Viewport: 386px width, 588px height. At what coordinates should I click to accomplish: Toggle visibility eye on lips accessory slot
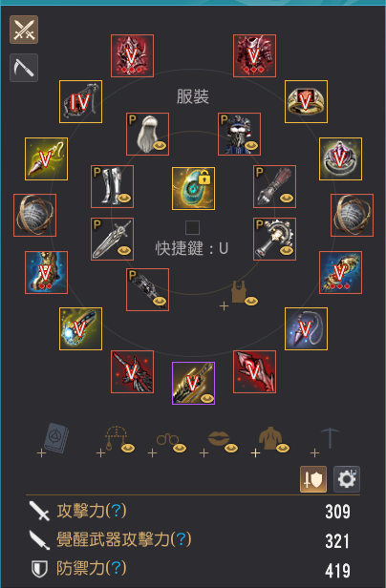231,448
